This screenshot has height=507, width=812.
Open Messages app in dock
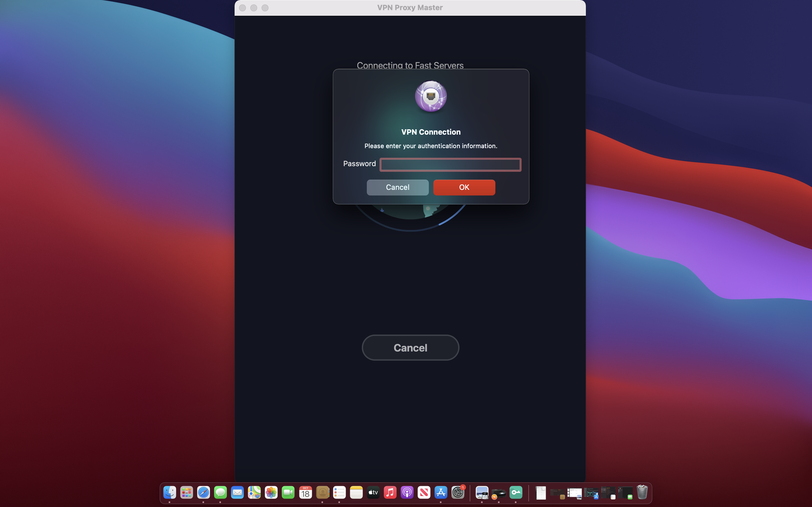220,493
